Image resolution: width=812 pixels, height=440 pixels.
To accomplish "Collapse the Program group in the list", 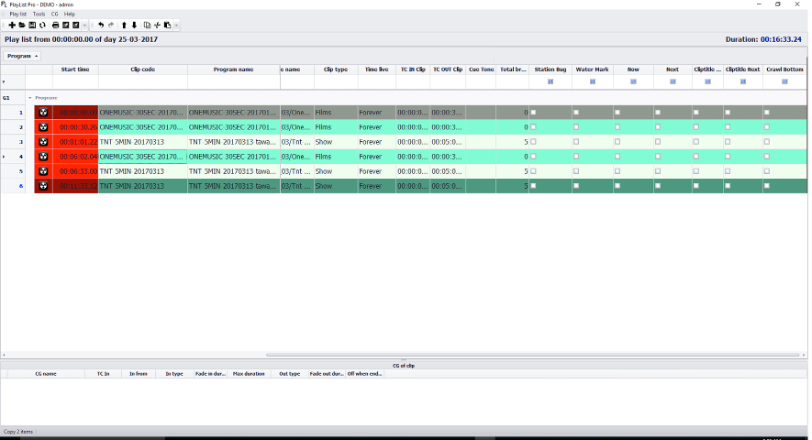I will (30, 98).
